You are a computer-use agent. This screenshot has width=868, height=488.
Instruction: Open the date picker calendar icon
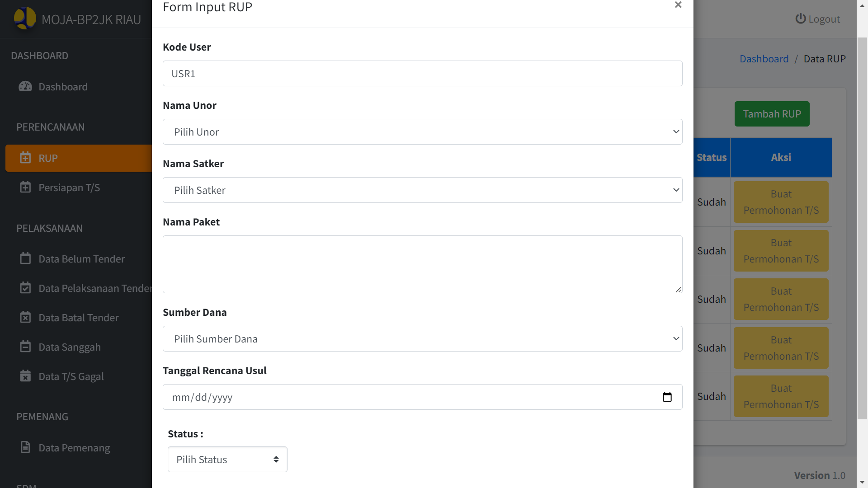pyautogui.click(x=667, y=397)
